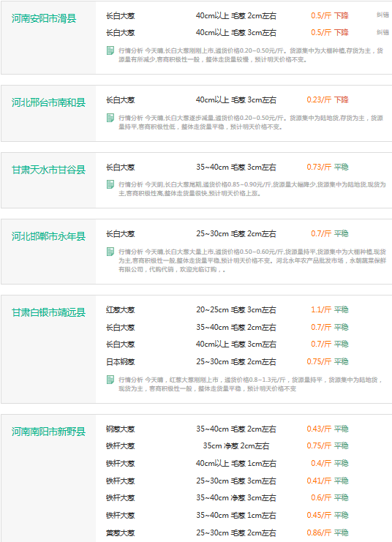Click 纠错 on the second 滑县 row
Screen dimensions: 392x542
click(x=382, y=32)
